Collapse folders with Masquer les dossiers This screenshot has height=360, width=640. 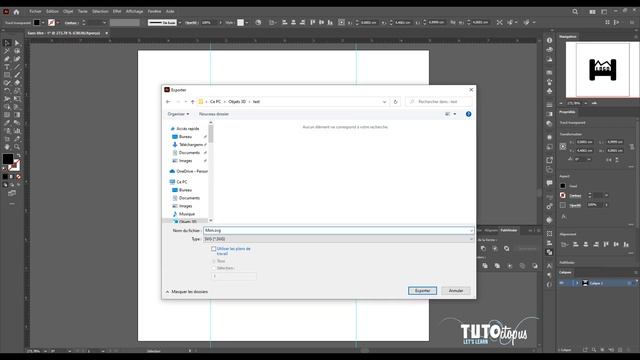(187, 291)
